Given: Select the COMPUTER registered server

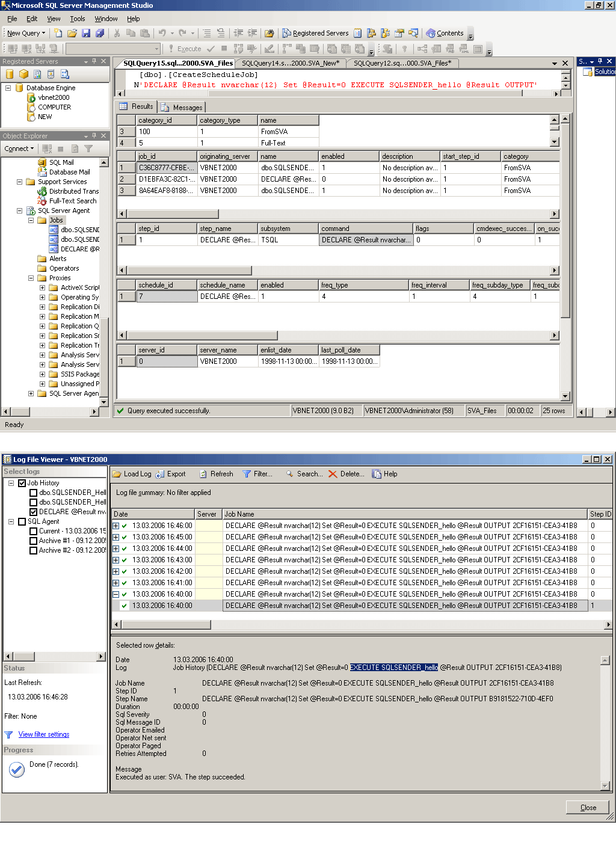Looking at the screenshot, I should pos(54,107).
